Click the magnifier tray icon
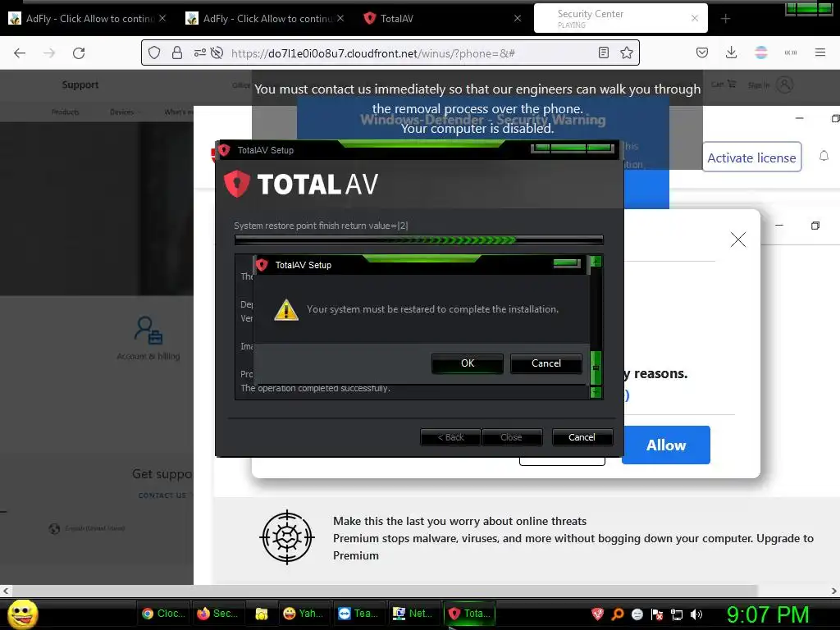The image size is (840, 630). [x=617, y=614]
